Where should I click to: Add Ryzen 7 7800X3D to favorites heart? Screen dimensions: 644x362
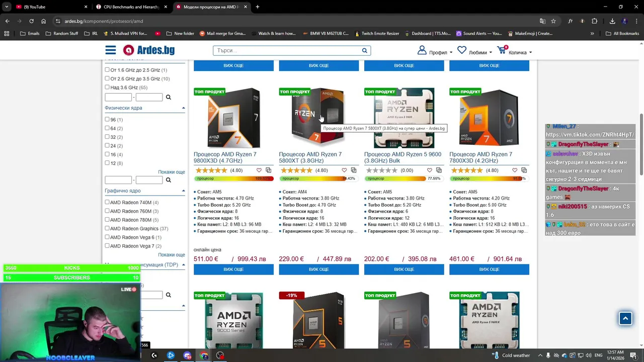tap(515, 170)
